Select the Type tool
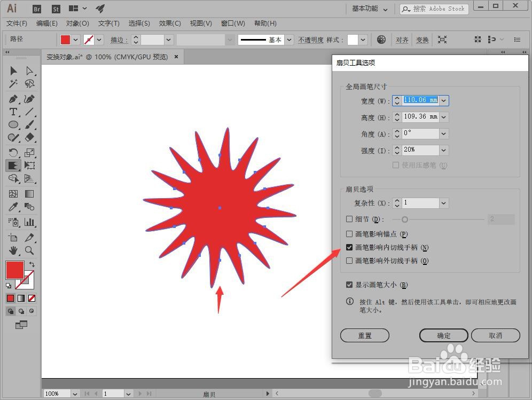 pos(13,112)
